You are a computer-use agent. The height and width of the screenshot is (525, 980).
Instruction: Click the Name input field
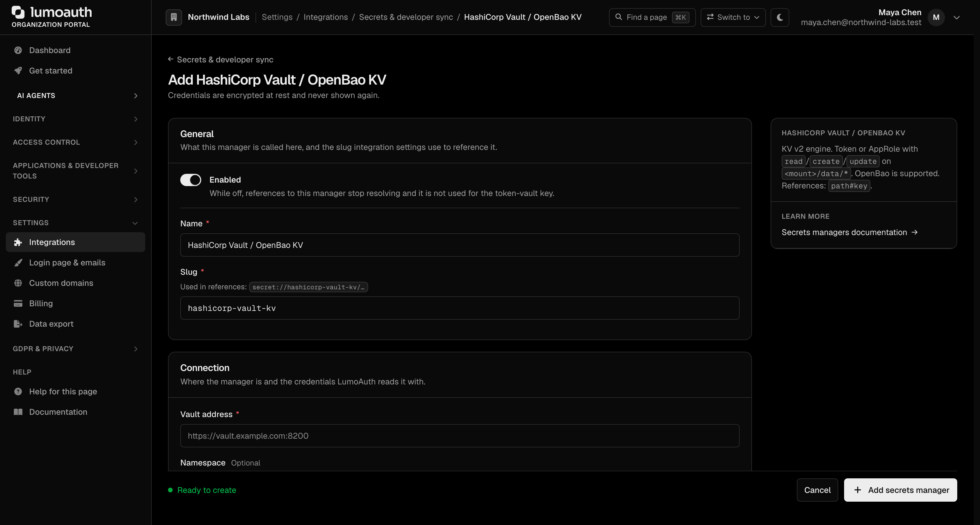click(x=460, y=245)
